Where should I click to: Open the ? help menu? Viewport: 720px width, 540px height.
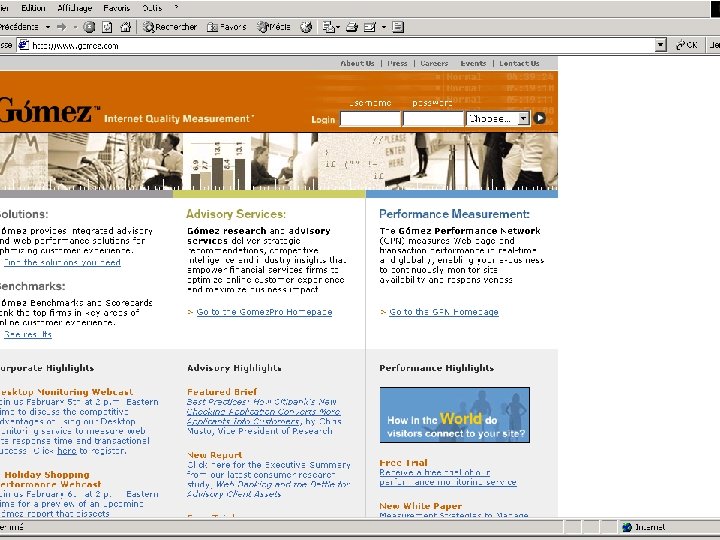[x=176, y=8]
